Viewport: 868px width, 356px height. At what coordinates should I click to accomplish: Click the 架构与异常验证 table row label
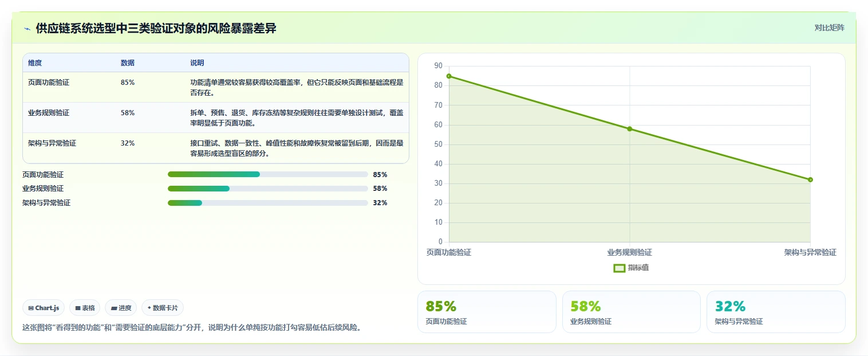tap(52, 143)
